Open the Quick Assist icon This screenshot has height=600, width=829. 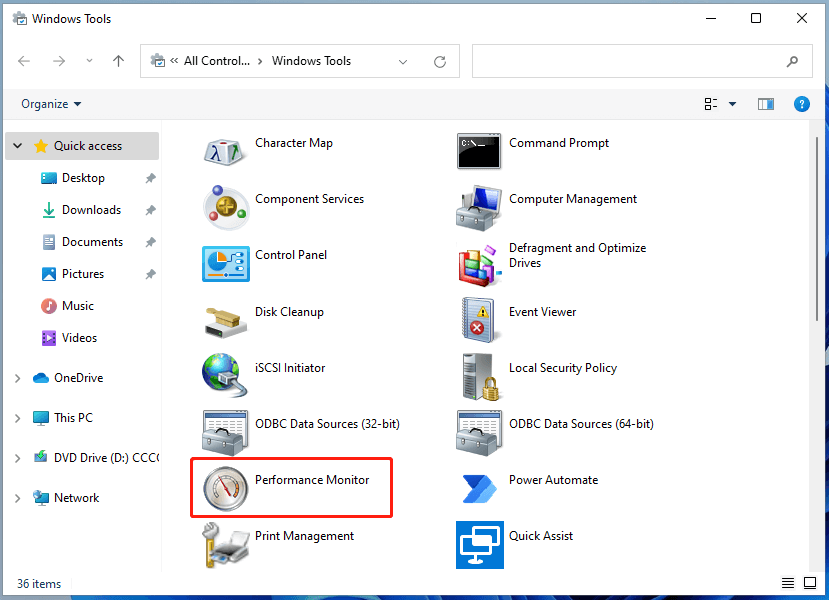click(x=479, y=544)
